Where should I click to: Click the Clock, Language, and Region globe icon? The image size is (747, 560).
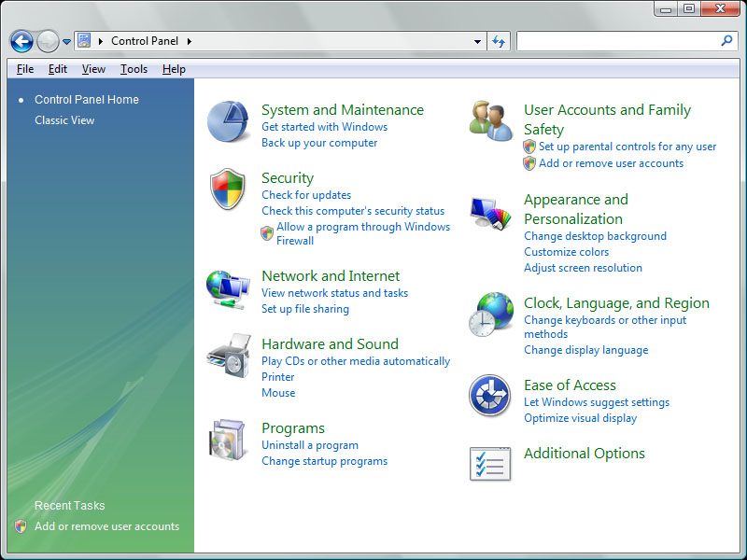click(x=491, y=315)
